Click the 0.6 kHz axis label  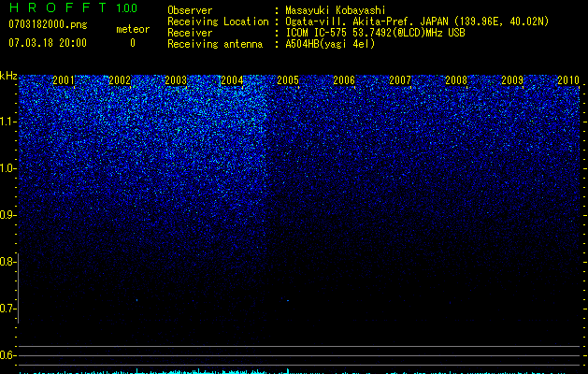[x=8, y=355]
